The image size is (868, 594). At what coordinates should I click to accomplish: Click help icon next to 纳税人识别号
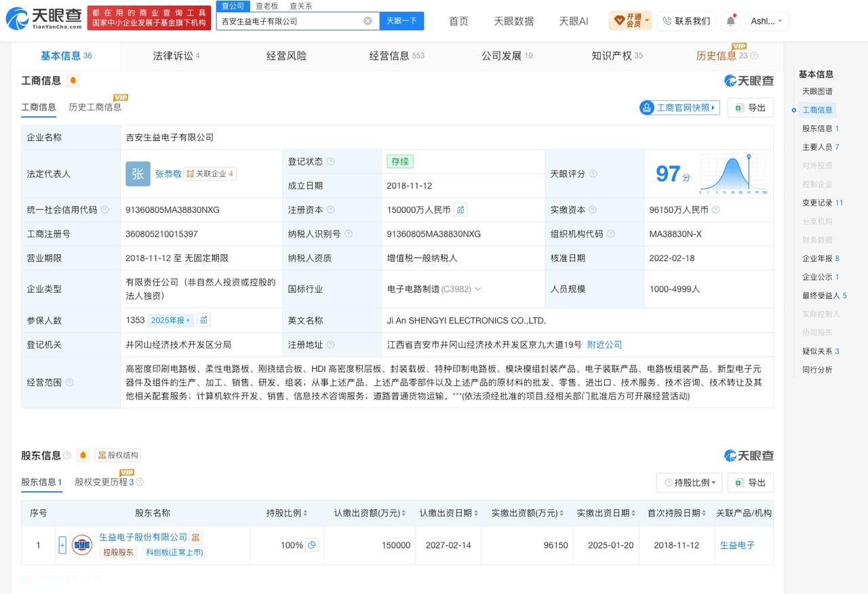348,234
